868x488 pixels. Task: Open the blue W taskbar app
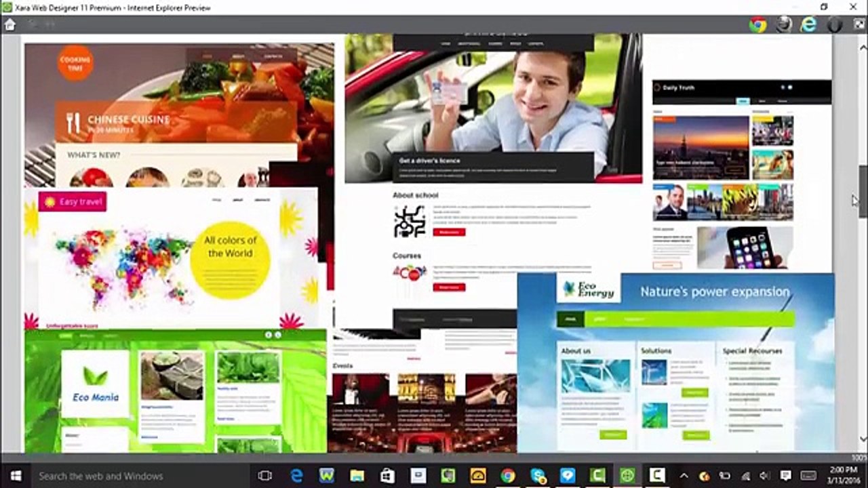pyautogui.click(x=327, y=476)
